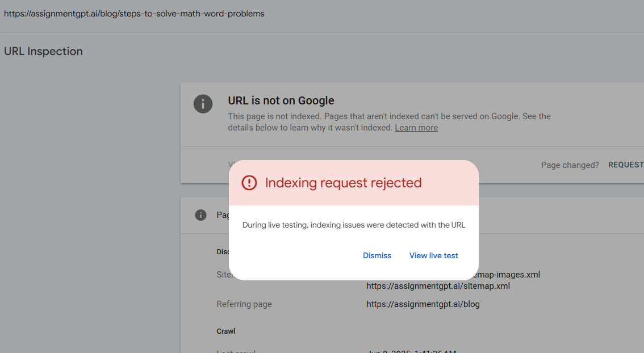Click the Indexing request rejected title

344,183
